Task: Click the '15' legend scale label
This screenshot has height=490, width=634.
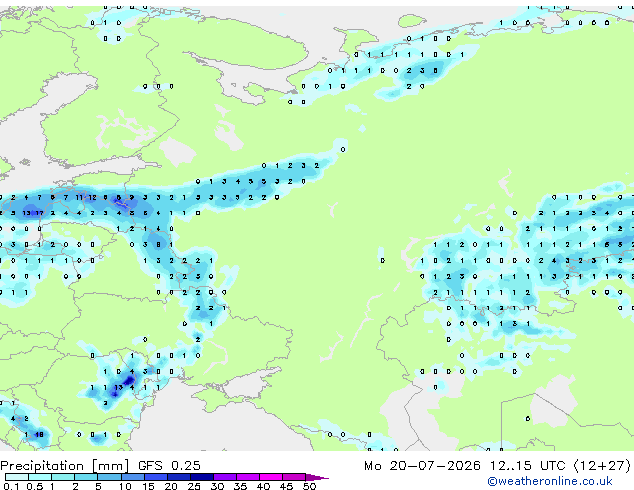Action: [148, 486]
